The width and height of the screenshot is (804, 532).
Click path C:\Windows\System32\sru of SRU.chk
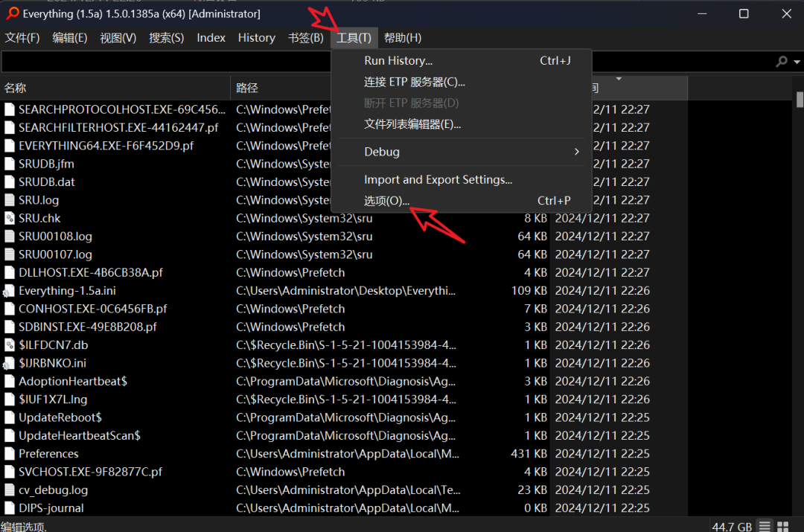[x=304, y=218]
